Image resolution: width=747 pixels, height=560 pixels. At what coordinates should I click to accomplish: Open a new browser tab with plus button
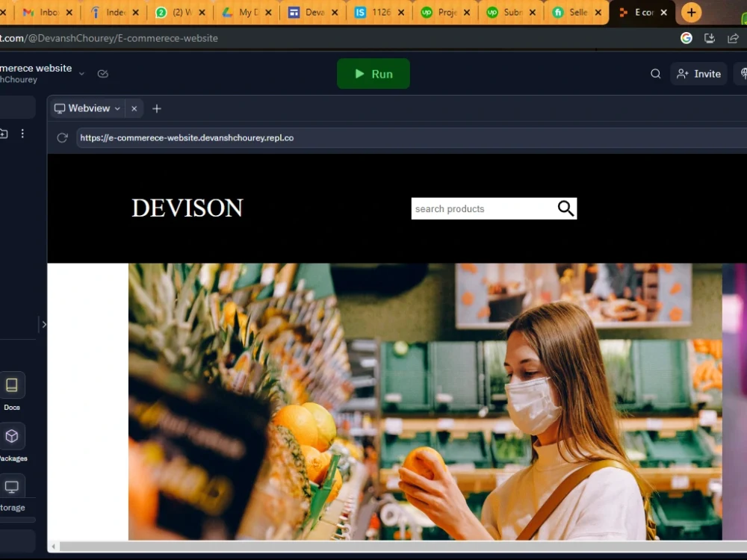click(x=691, y=13)
